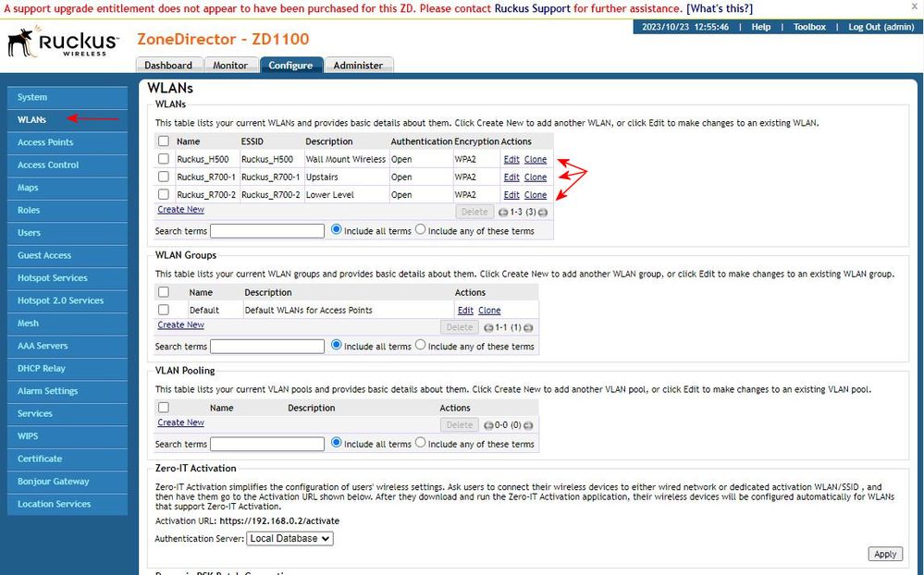This screenshot has height=575, width=924.
Task: Click the Ruckus Wireless logo
Action: [63, 43]
